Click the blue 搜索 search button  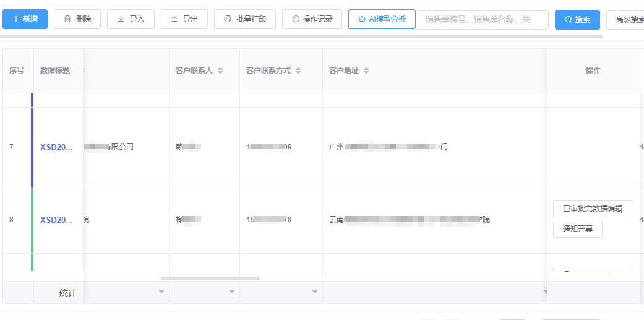coord(577,20)
